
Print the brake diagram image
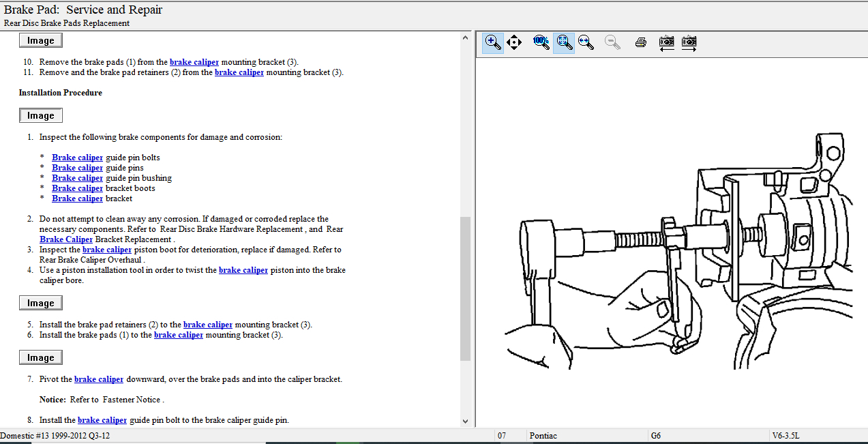point(640,42)
